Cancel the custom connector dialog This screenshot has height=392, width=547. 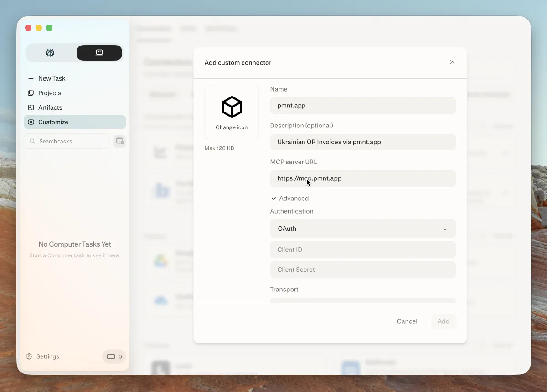[407, 321]
